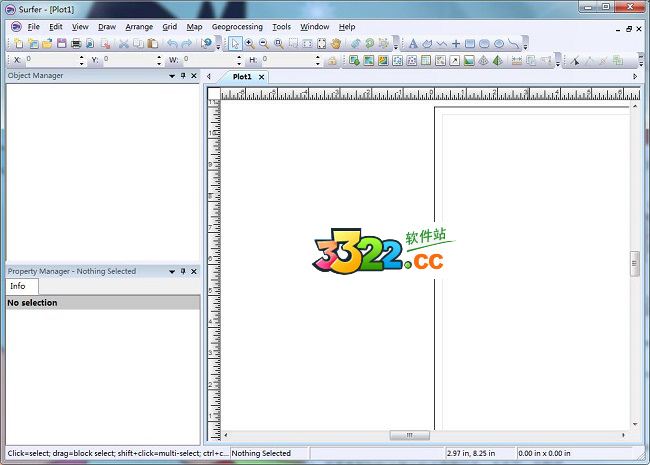Expand the standard toolbar options arrow
Viewport: 650px width, 465px height.
[218, 45]
